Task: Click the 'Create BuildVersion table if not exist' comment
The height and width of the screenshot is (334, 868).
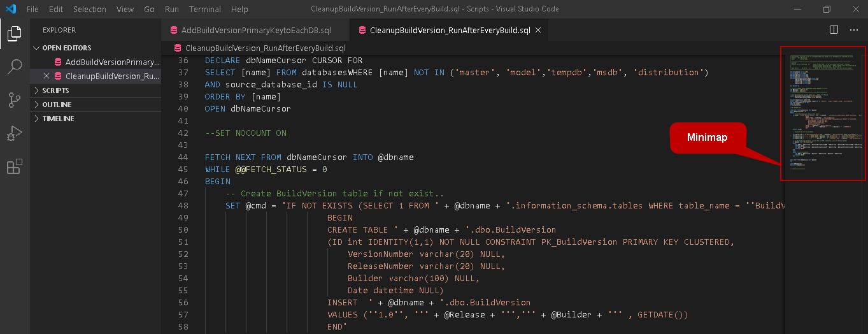Action: (x=335, y=194)
